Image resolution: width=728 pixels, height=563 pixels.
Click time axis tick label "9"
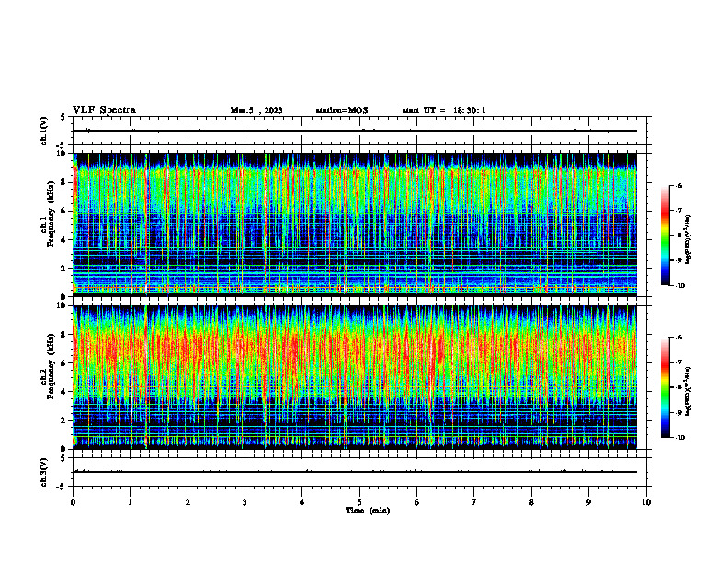[588, 502]
